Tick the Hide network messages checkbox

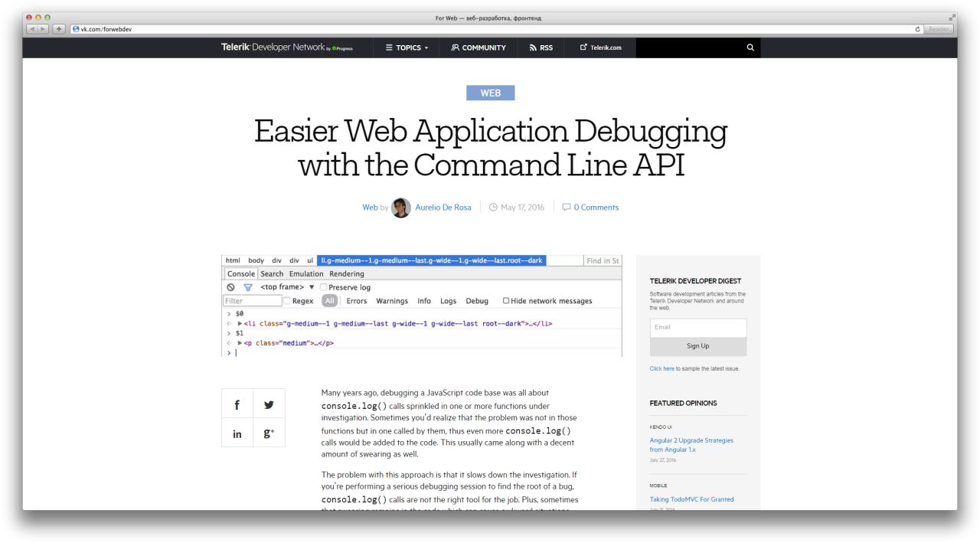[506, 301]
